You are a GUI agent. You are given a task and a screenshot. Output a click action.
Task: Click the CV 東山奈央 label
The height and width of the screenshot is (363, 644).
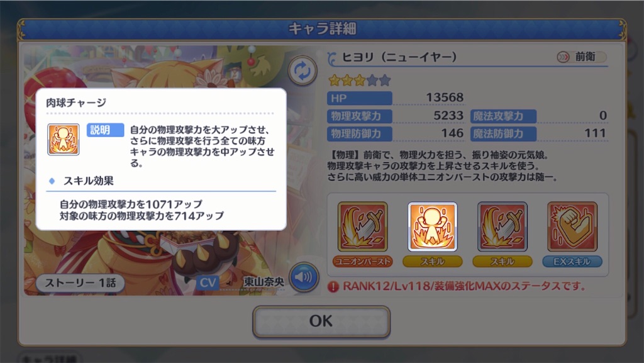pos(241,282)
